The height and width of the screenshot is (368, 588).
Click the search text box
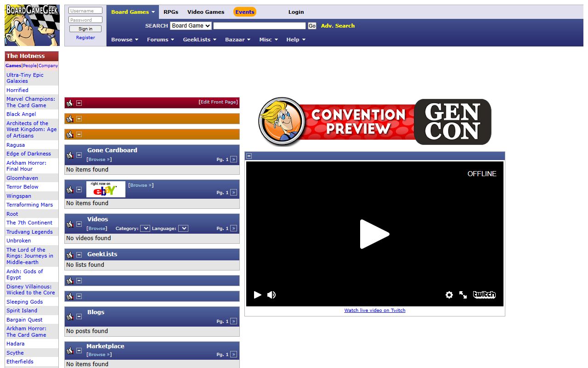[260, 26]
